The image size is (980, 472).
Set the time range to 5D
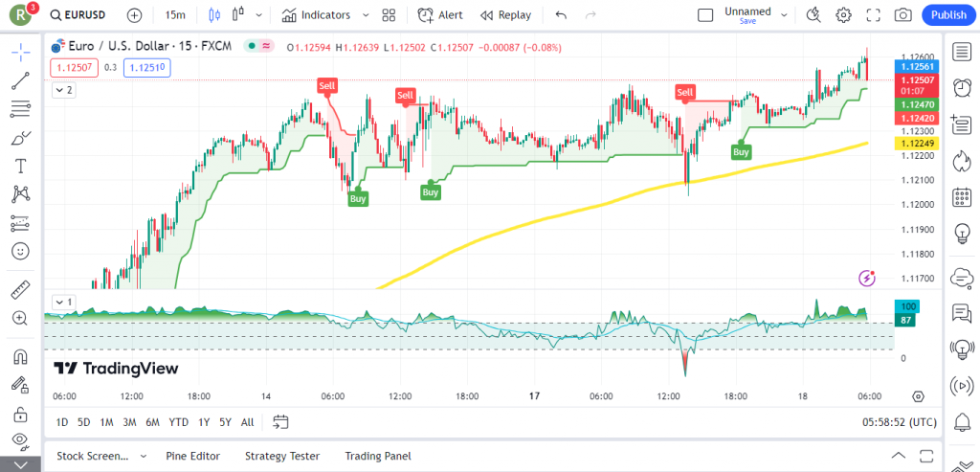pos(84,422)
